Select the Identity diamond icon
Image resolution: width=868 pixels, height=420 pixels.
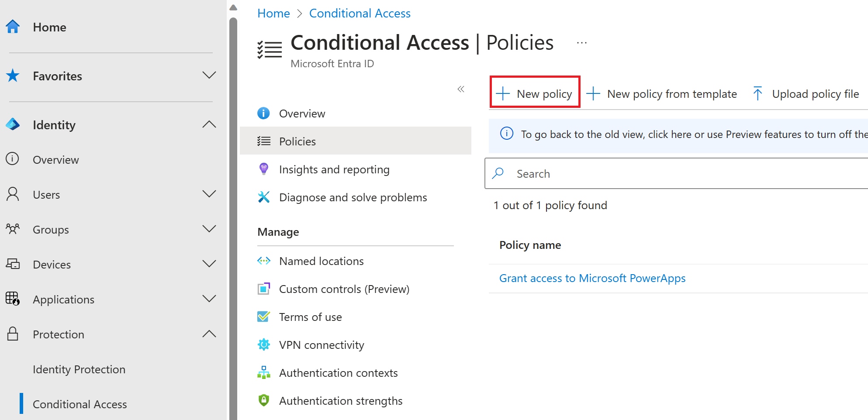coord(13,124)
